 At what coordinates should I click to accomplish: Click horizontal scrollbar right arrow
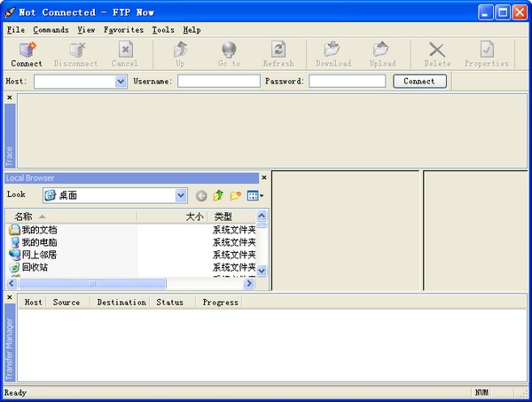tap(249, 283)
